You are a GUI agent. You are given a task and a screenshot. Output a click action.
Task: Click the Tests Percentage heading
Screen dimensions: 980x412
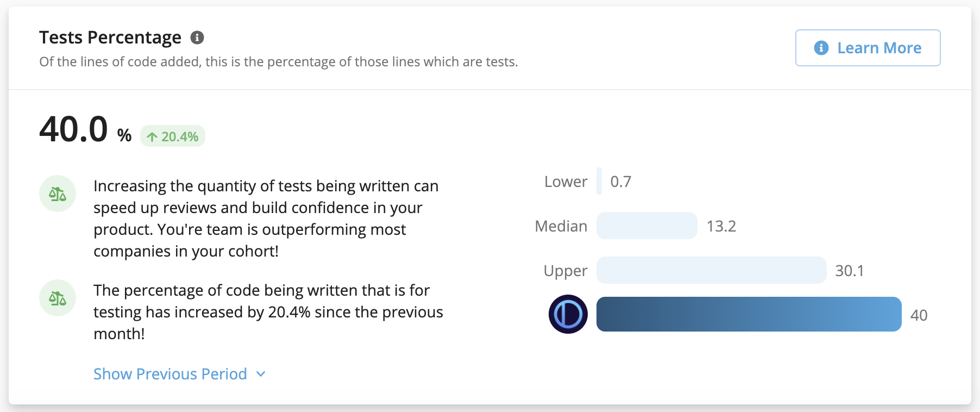pyautogui.click(x=110, y=38)
